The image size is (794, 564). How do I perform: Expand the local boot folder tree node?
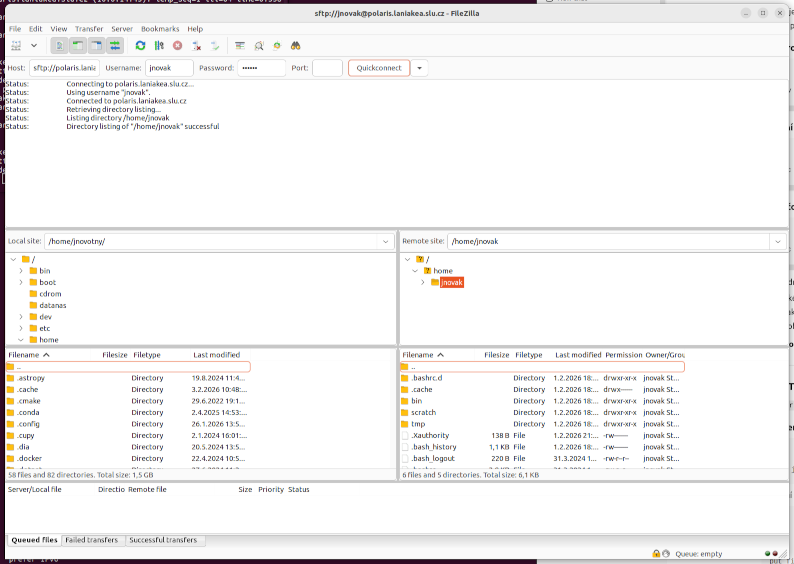pos(21,283)
